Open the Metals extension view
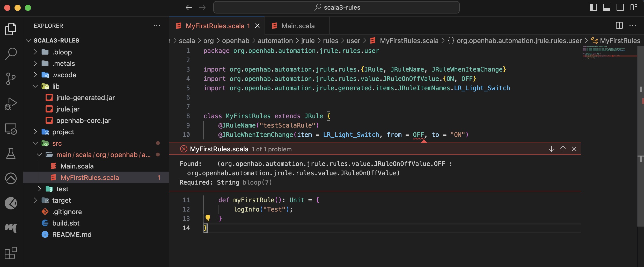This screenshot has width=644, height=267. [x=11, y=228]
